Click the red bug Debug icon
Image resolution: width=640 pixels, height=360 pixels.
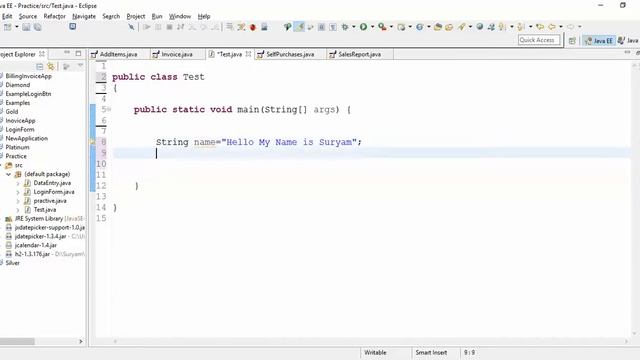[x=253, y=27]
